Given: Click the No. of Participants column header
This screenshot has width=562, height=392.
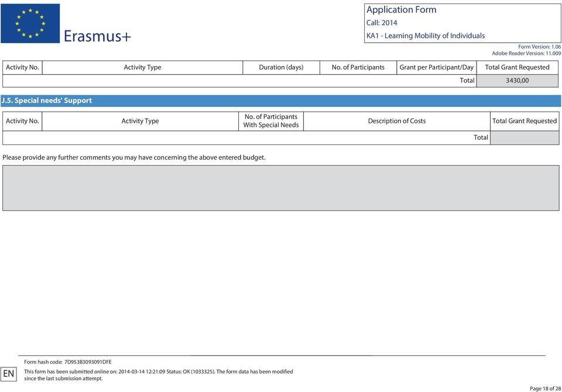Looking at the screenshot, I should (358, 67).
